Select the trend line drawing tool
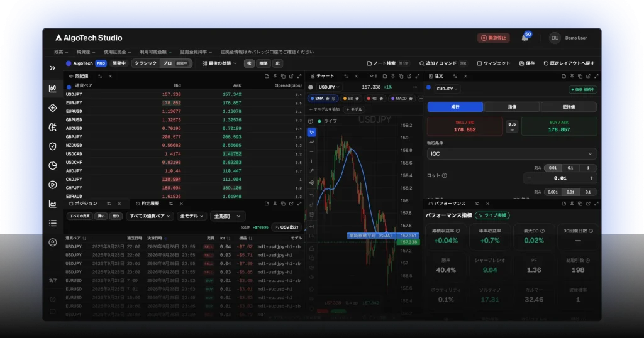Screen dimensions: 644x338 pyautogui.click(x=312, y=142)
